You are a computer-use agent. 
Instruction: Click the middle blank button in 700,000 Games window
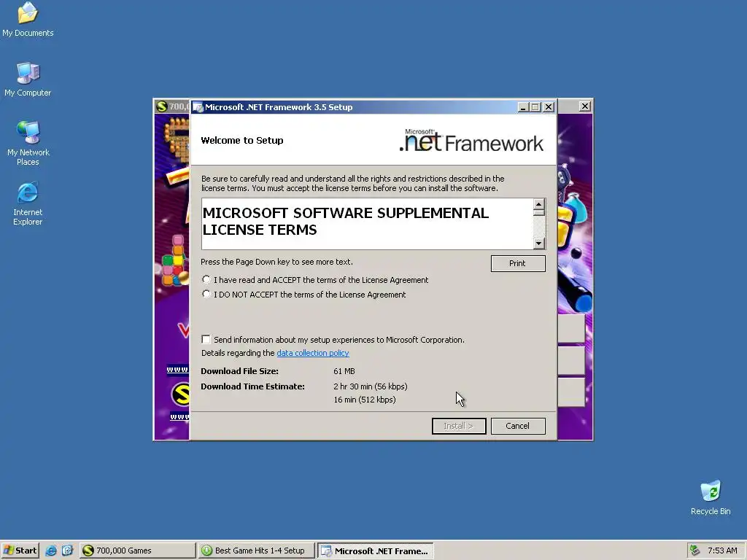571,360
